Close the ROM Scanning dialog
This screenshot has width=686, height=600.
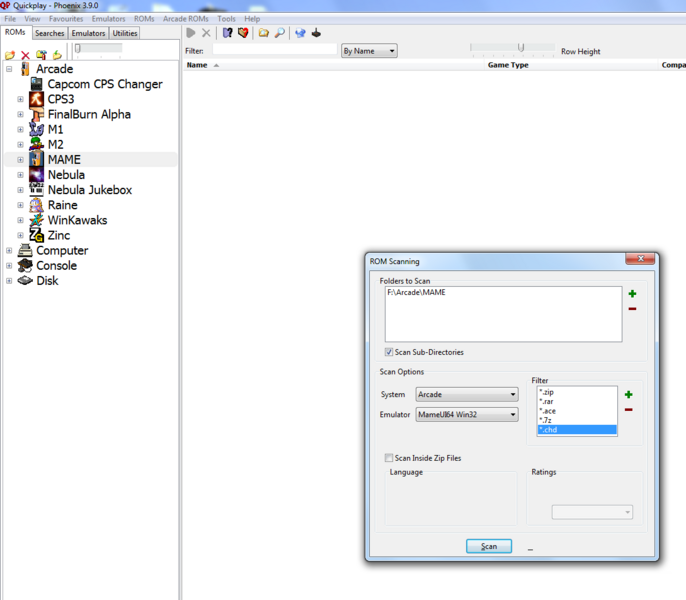click(x=640, y=259)
